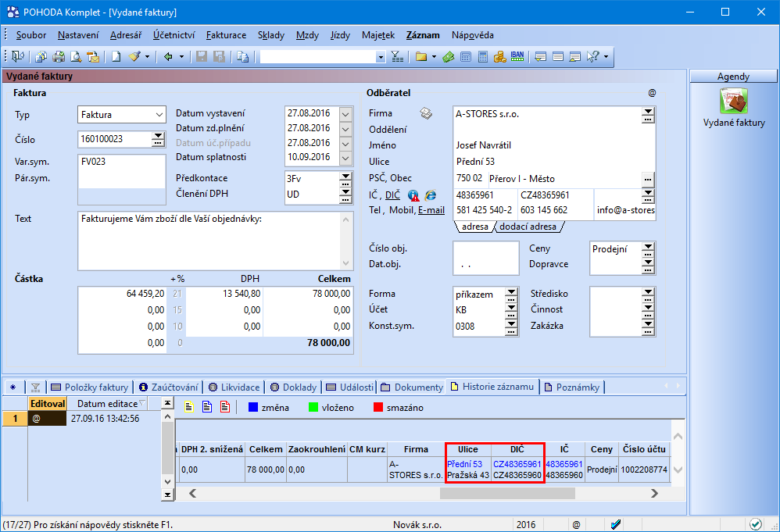780x532 pixels.
Task: Click the DIČ link label
Action: coord(392,195)
